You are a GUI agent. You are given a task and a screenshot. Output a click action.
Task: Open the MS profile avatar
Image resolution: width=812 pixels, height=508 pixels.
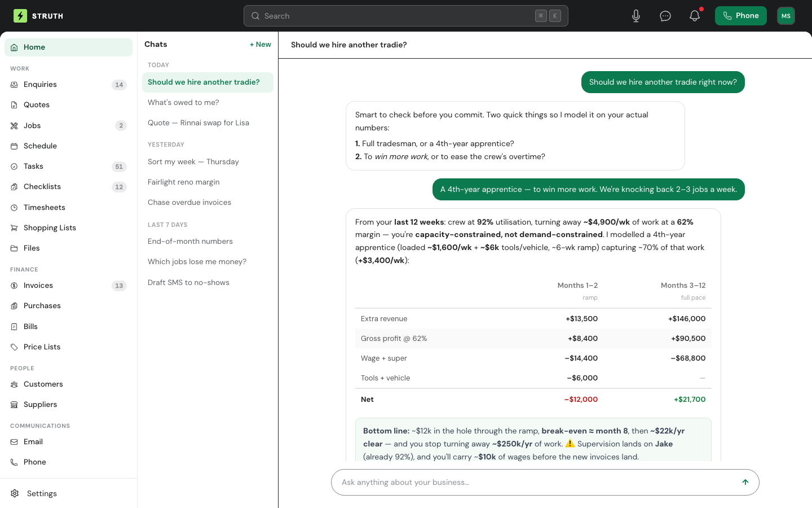pyautogui.click(x=786, y=16)
